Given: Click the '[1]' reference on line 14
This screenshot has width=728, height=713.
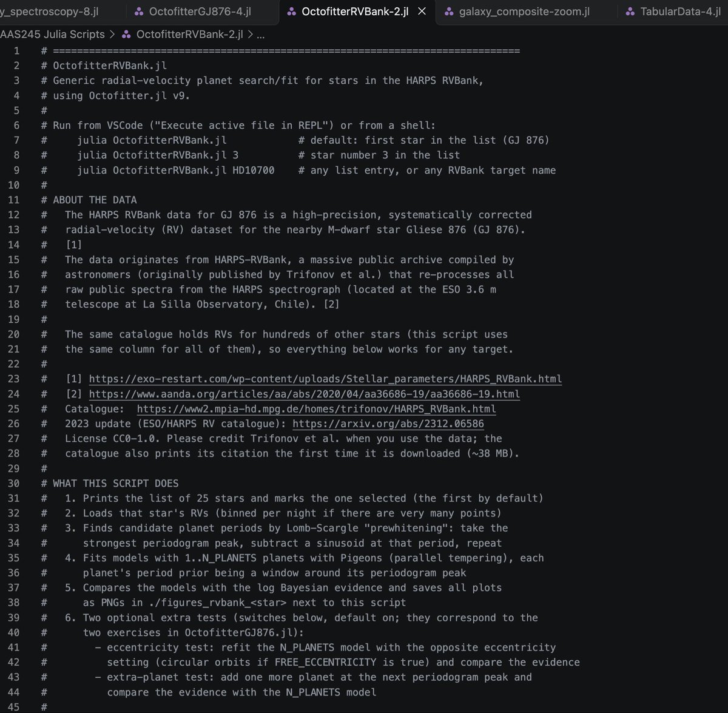Looking at the screenshot, I should 73,245.
